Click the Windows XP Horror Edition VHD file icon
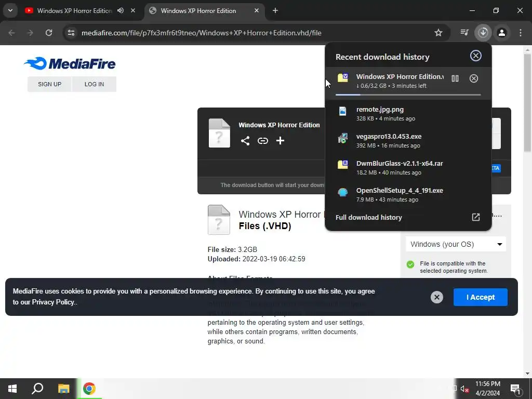The height and width of the screenshot is (399, 532). pos(343,78)
